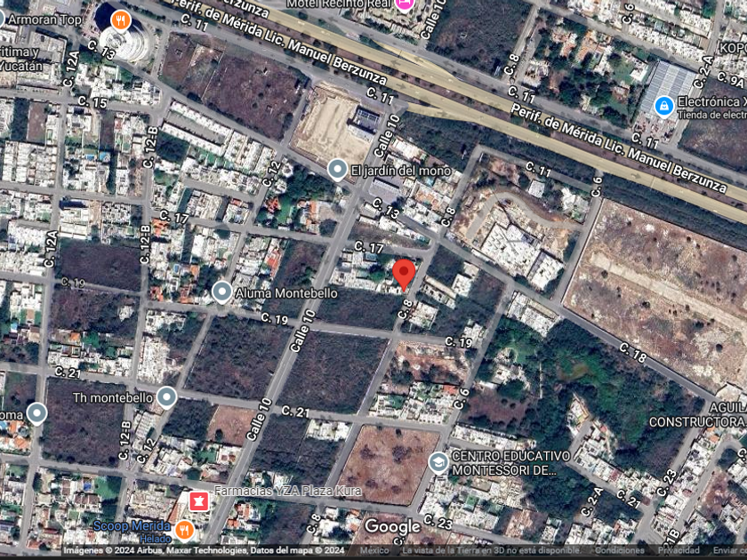Select the Electrónica store shopping icon
The height and width of the screenshot is (560, 747).
[x=663, y=107]
